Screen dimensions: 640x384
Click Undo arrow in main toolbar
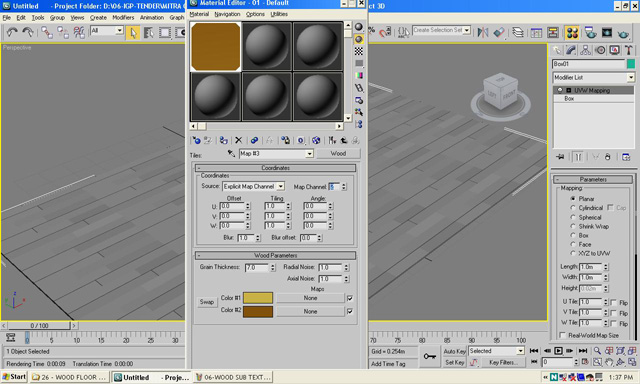coord(12,32)
